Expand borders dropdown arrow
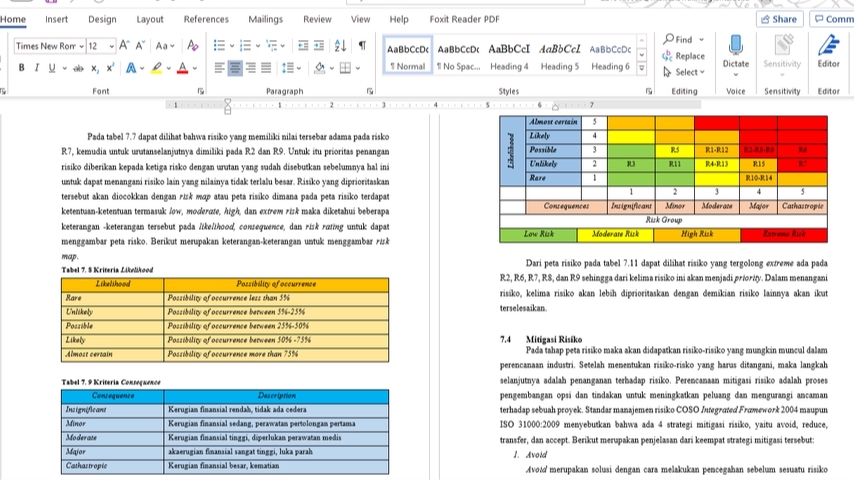Viewport: 854px width, 480px height. 358,68
